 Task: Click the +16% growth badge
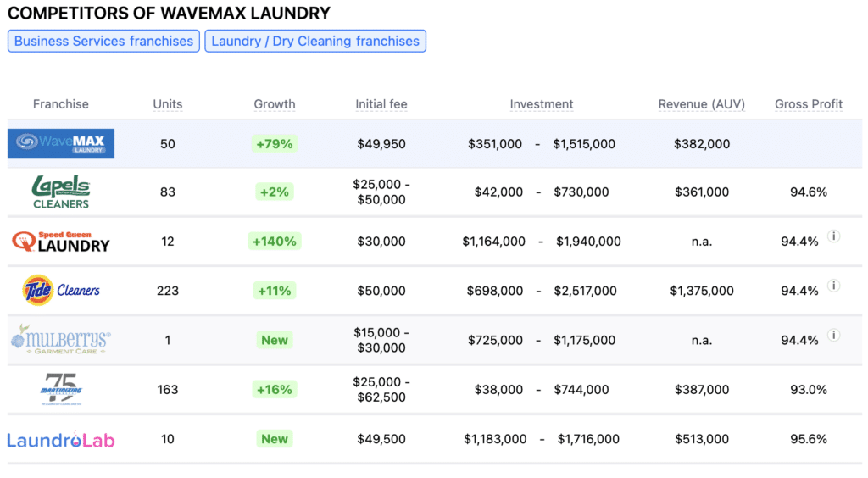275,390
